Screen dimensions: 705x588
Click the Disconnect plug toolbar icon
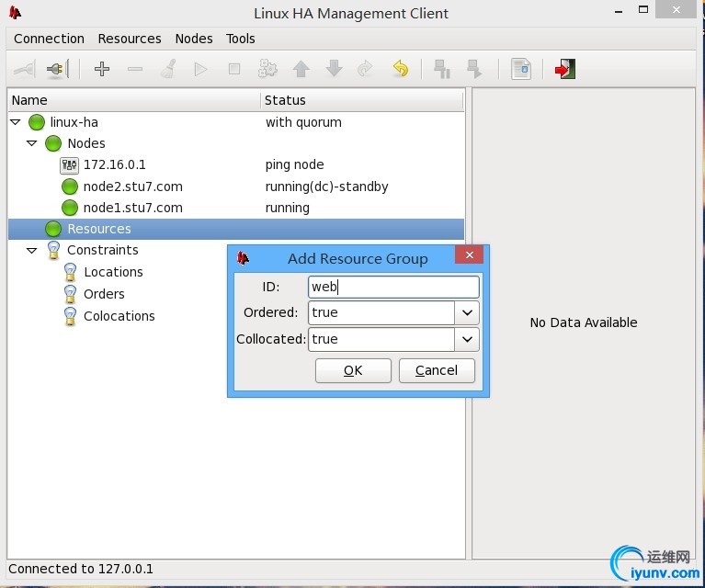coord(58,69)
